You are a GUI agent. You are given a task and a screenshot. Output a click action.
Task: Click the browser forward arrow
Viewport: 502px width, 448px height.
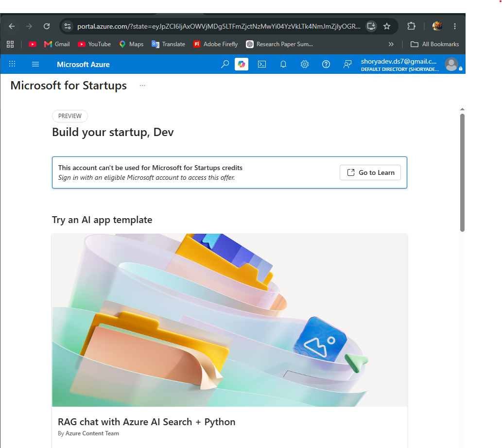(29, 26)
